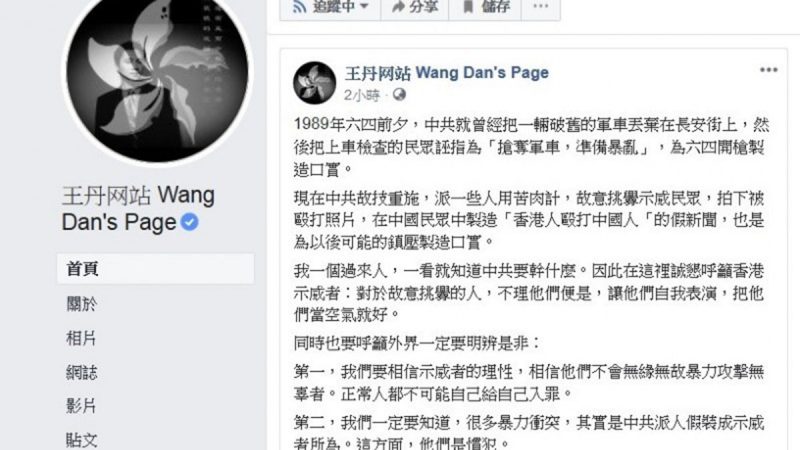800x450 pixels.
Task: Click the 儲存 bookmark icon
Action: click(x=468, y=7)
